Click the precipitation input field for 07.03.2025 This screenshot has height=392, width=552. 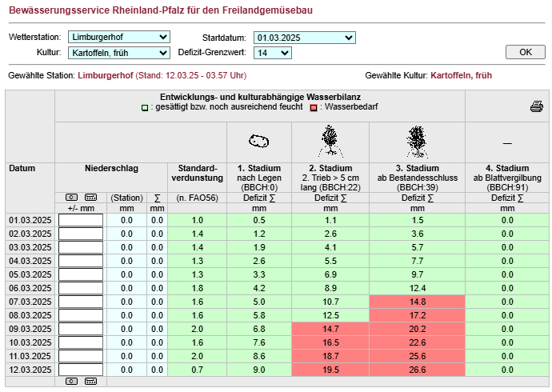(x=81, y=302)
